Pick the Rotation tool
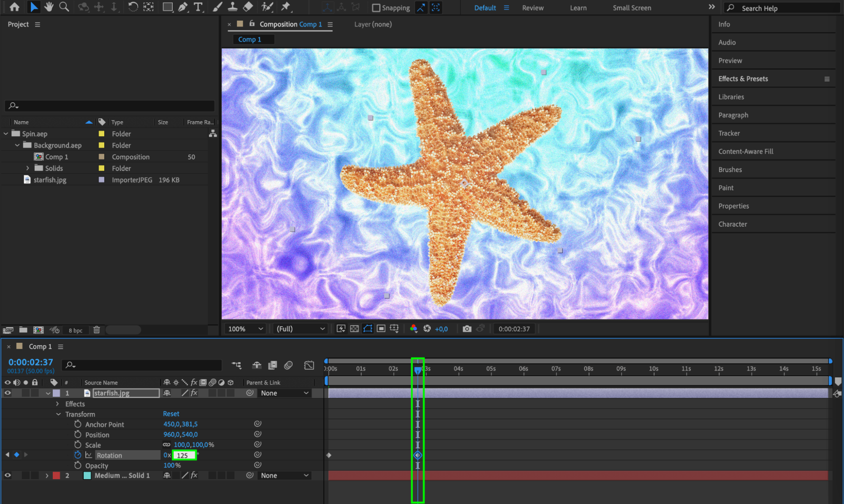Viewport: 844px width, 504px height. 133,7
